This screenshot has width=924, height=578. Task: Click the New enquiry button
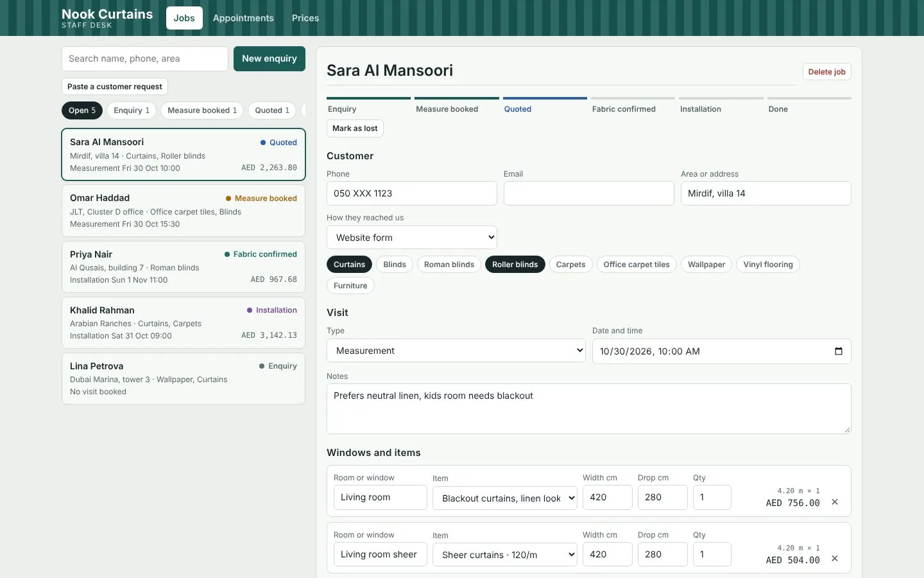(x=269, y=58)
